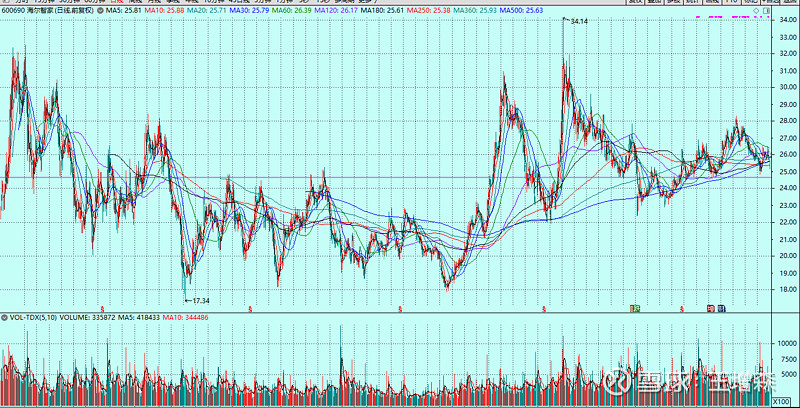
Task: Click the 17.34 low price annotation
Action: (200, 300)
